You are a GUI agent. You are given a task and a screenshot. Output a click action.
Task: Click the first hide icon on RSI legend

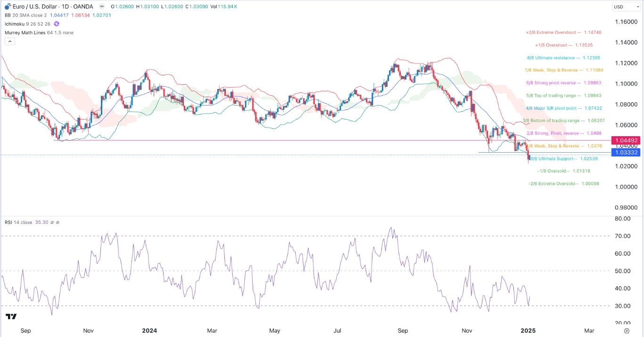52,222
